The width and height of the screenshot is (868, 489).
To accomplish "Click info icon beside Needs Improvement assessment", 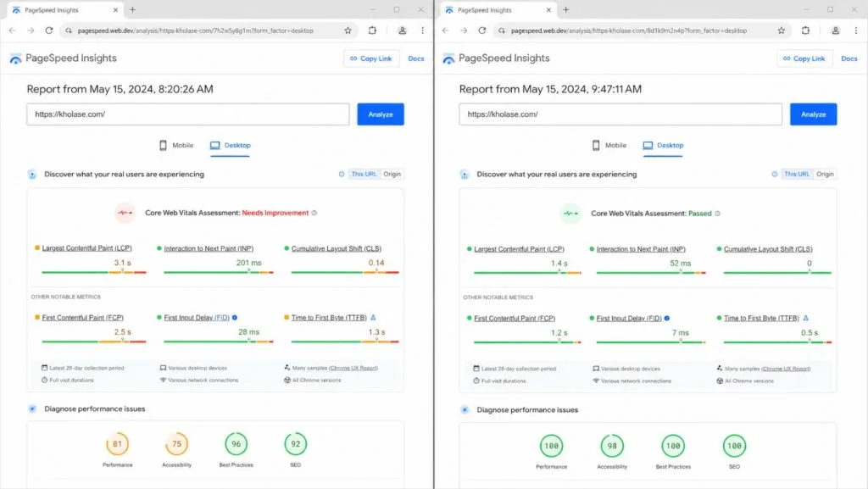I will coord(314,213).
